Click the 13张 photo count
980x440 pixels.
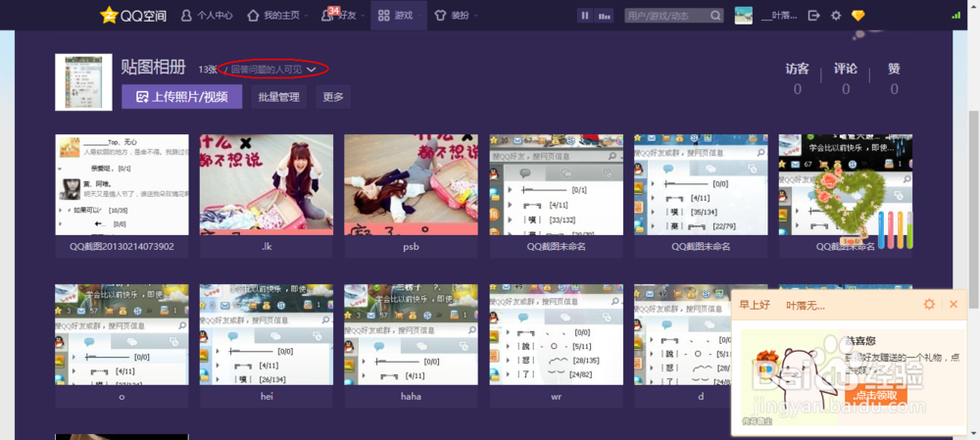(x=208, y=70)
